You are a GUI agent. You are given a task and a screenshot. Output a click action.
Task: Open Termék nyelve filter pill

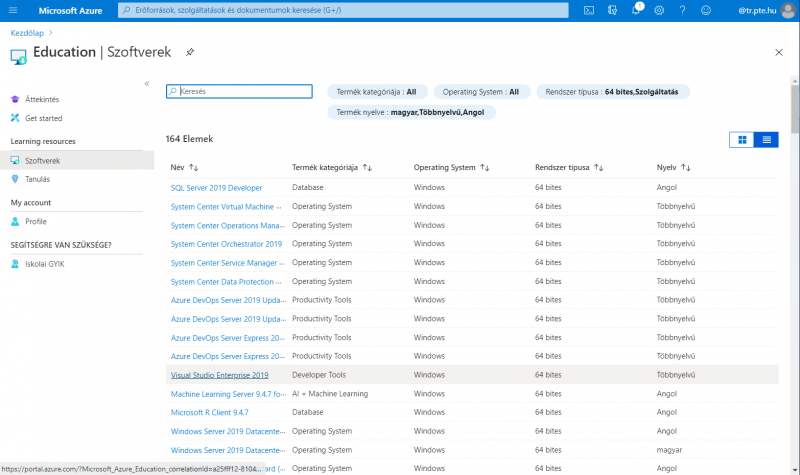(411, 112)
